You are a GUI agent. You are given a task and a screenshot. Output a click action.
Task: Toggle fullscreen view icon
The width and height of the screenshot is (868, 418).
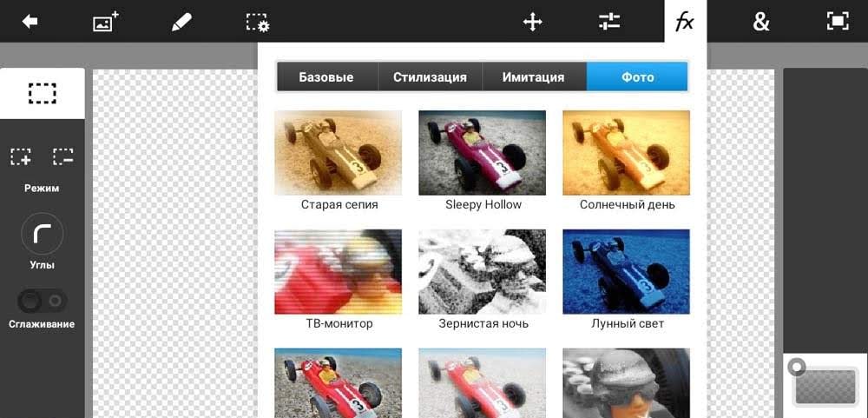[x=838, y=22]
